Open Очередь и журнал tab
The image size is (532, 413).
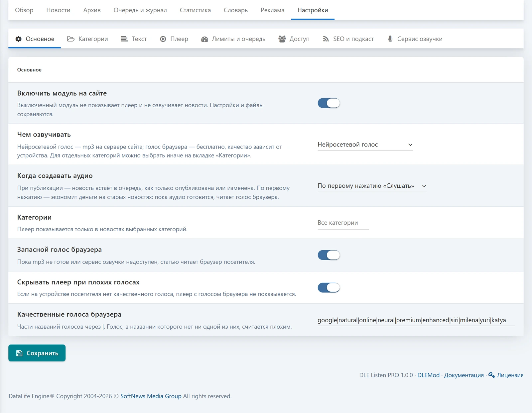140,10
